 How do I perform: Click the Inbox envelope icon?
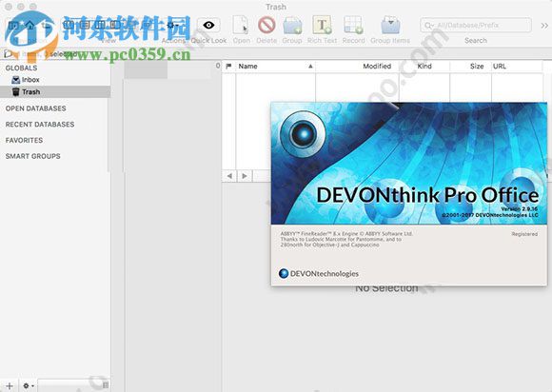(15, 80)
